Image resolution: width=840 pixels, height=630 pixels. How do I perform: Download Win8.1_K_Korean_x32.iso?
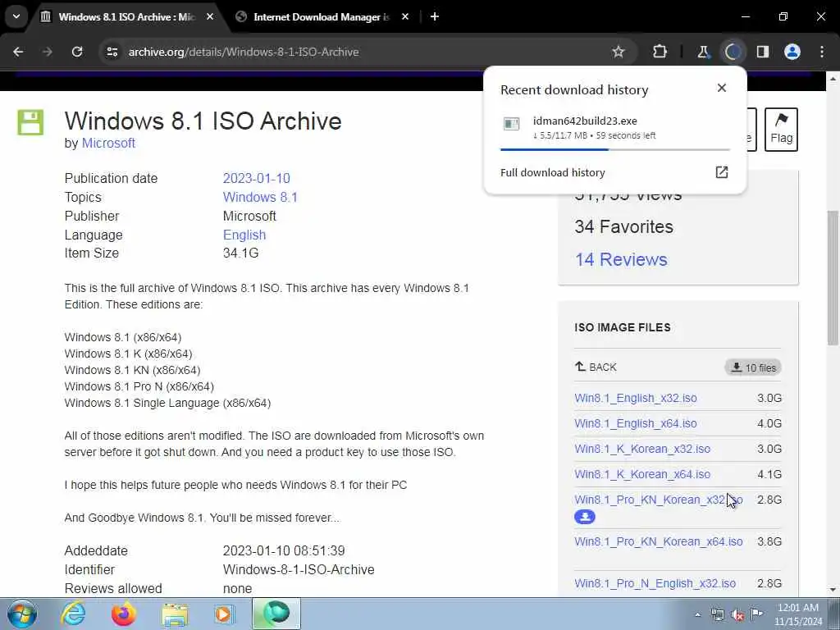[642, 449]
